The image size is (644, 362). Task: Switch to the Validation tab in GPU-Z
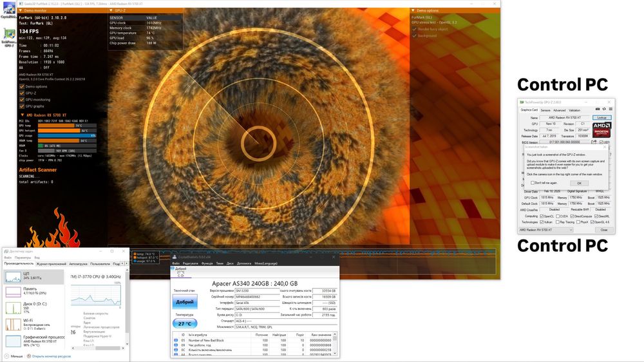[x=574, y=110]
